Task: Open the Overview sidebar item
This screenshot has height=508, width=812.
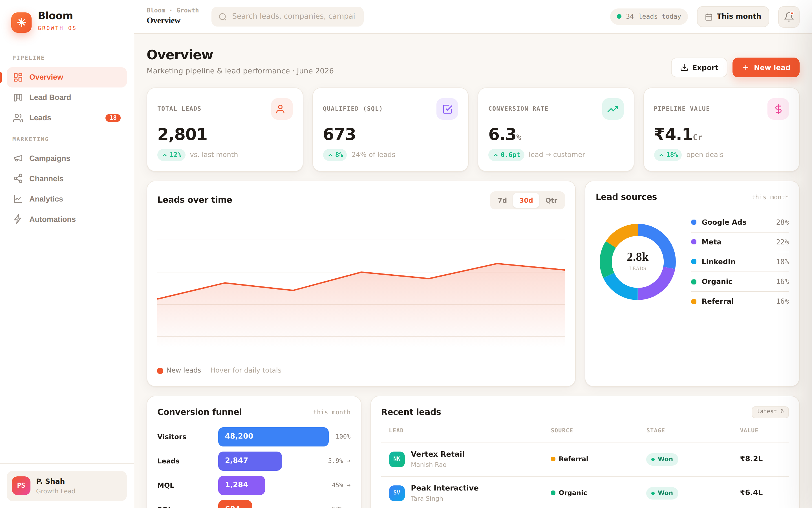Action: point(67,77)
